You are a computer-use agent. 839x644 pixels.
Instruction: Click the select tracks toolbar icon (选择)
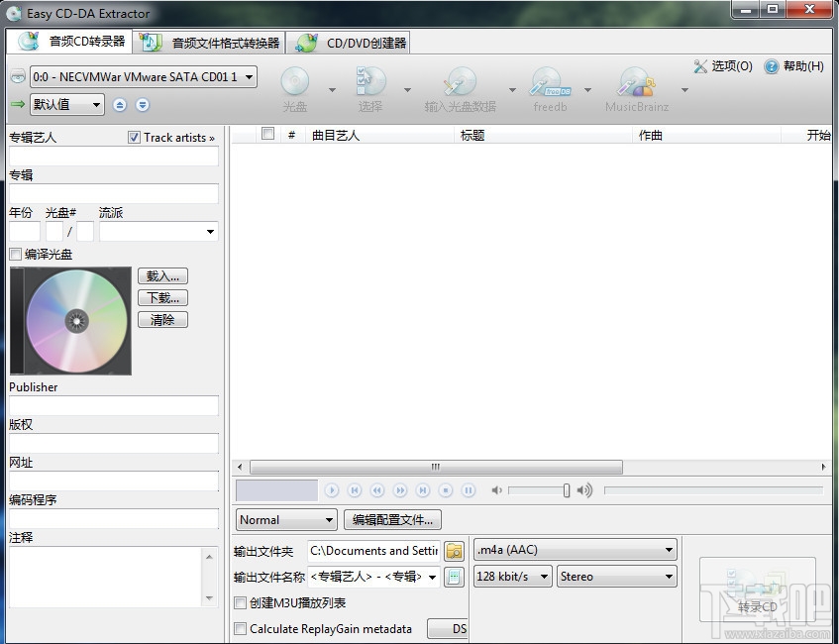370,81
